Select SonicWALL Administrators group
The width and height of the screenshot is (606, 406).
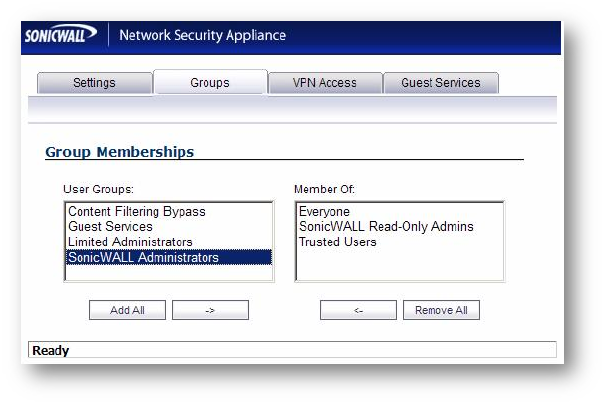pyautogui.click(x=169, y=257)
